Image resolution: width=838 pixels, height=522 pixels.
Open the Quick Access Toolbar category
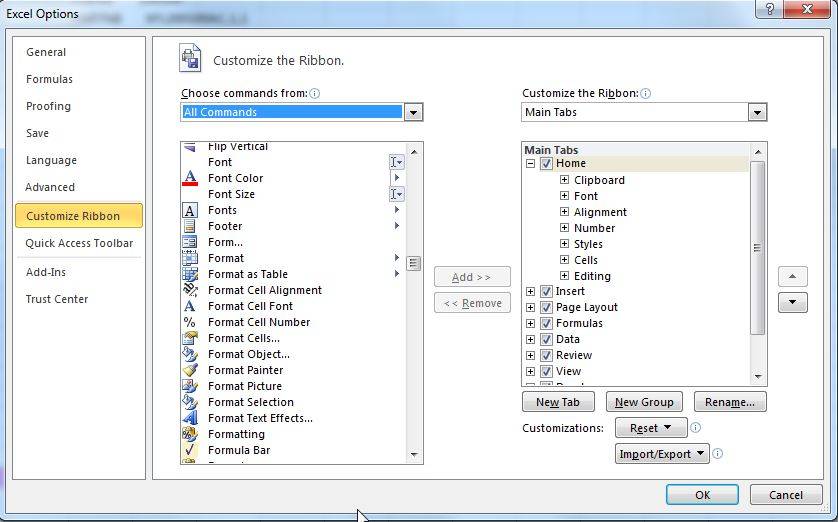(x=79, y=243)
